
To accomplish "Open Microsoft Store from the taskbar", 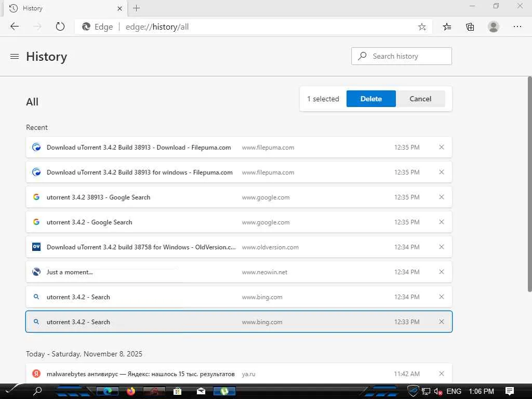I will [177, 391].
